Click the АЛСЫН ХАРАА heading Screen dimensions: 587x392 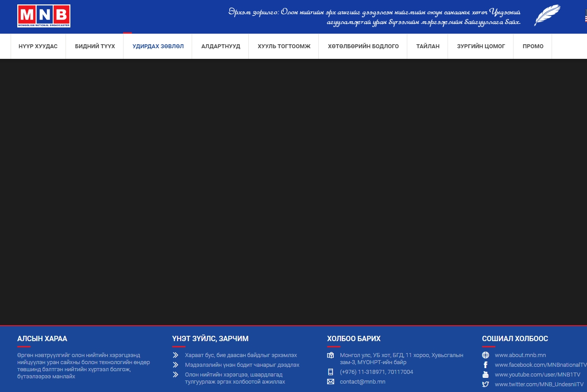click(x=42, y=338)
